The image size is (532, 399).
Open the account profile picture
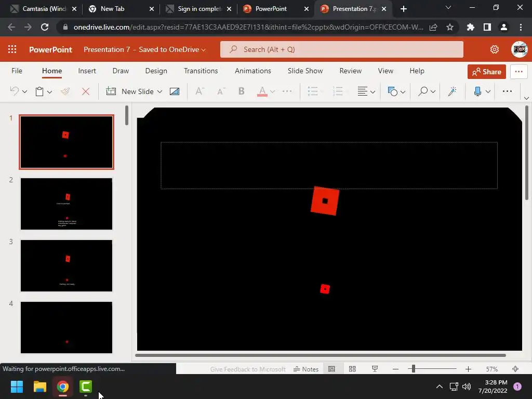point(520,49)
